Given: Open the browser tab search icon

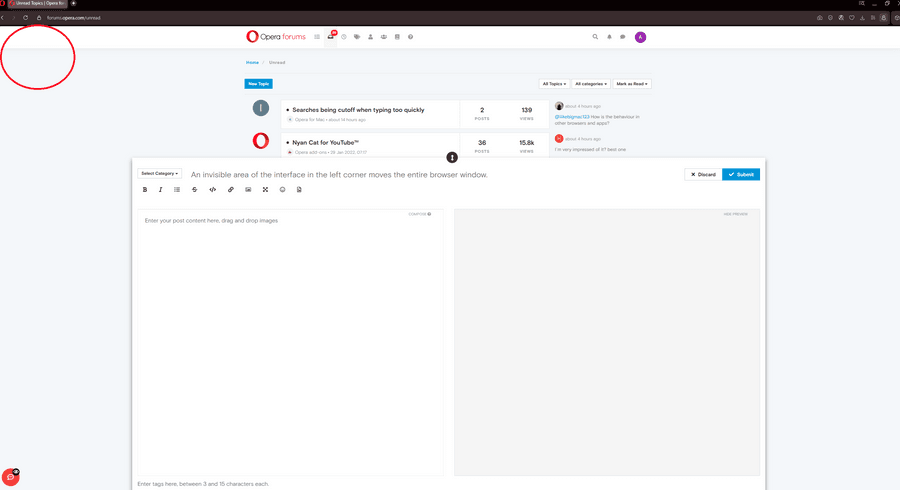Looking at the screenshot, I should (x=862, y=3).
